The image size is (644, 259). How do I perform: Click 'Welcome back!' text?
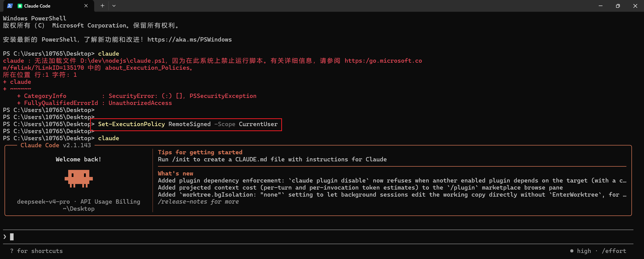(78, 159)
